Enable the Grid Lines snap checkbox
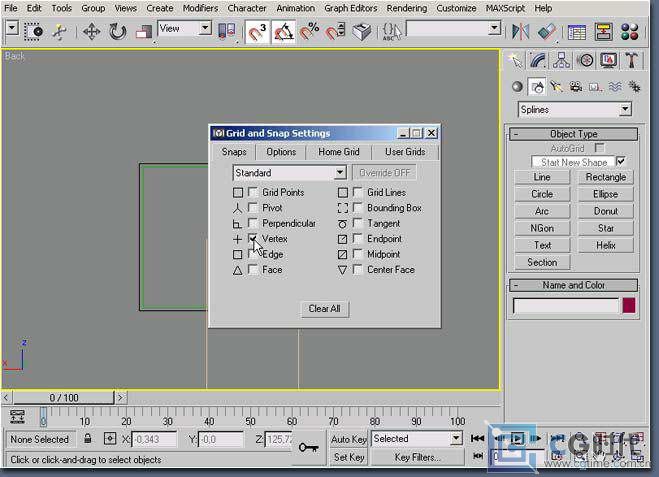The image size is (659, 477). point(358,192)
